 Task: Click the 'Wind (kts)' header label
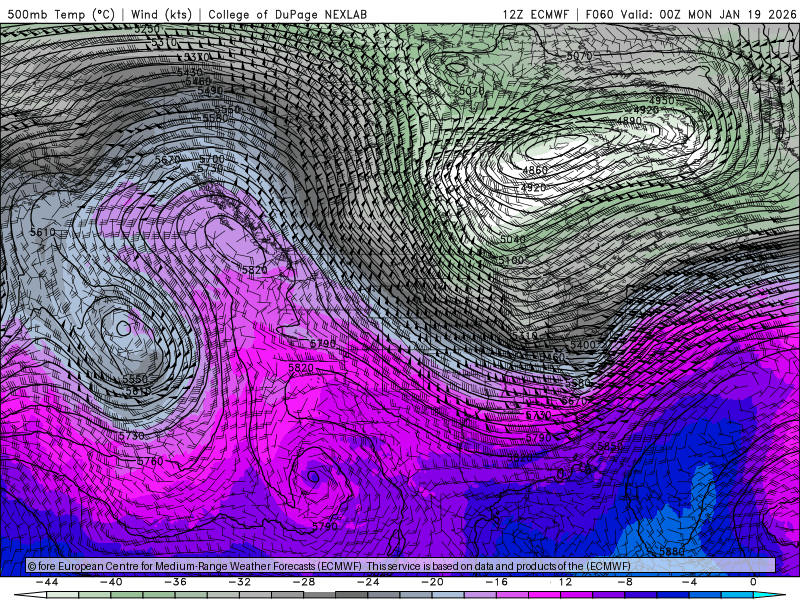pos(161,14)
